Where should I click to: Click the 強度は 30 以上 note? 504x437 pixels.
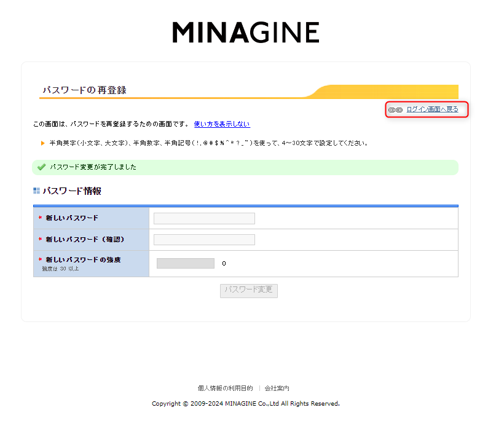click(60, 269)
